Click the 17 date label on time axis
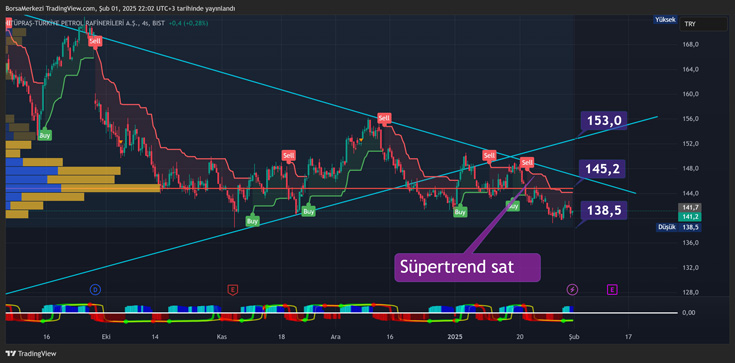 628,337
